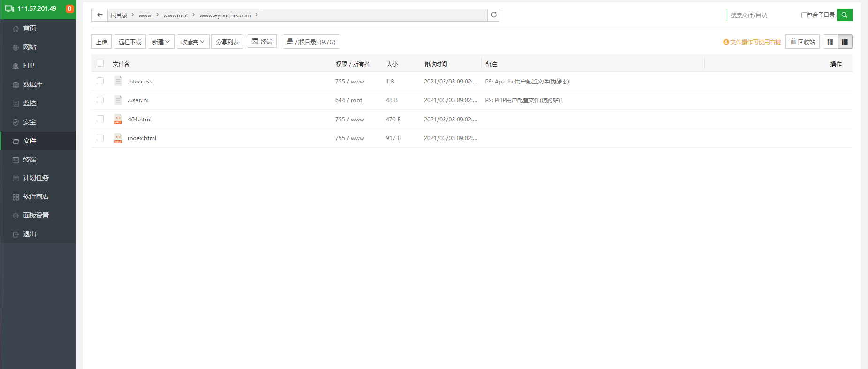This screenshot has height=369, width=868.
Task: Refresh the file list with reload icon
Action: pos(494,15)
